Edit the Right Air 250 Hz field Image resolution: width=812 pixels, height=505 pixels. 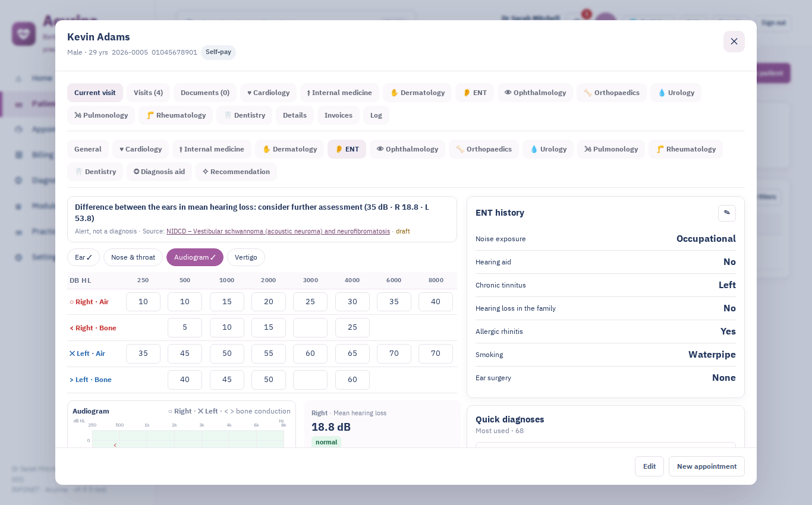(143, 302)
